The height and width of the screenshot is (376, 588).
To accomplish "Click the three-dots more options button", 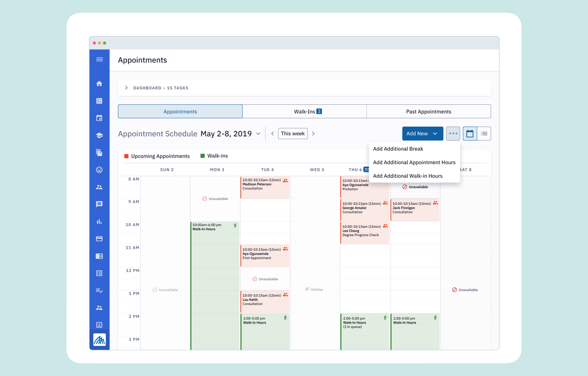I will [x=453, y=133].
